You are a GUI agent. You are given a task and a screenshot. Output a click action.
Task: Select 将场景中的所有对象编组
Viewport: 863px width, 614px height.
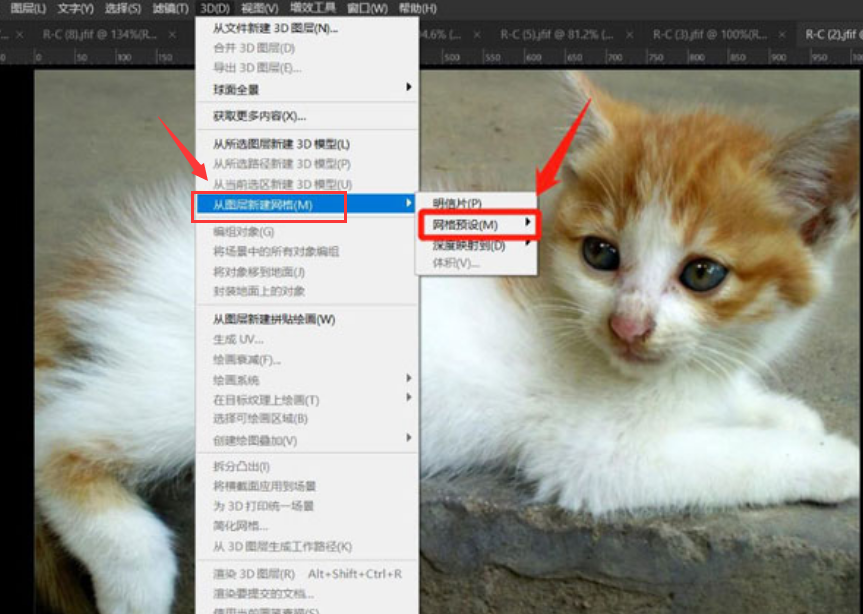[307, 251]
